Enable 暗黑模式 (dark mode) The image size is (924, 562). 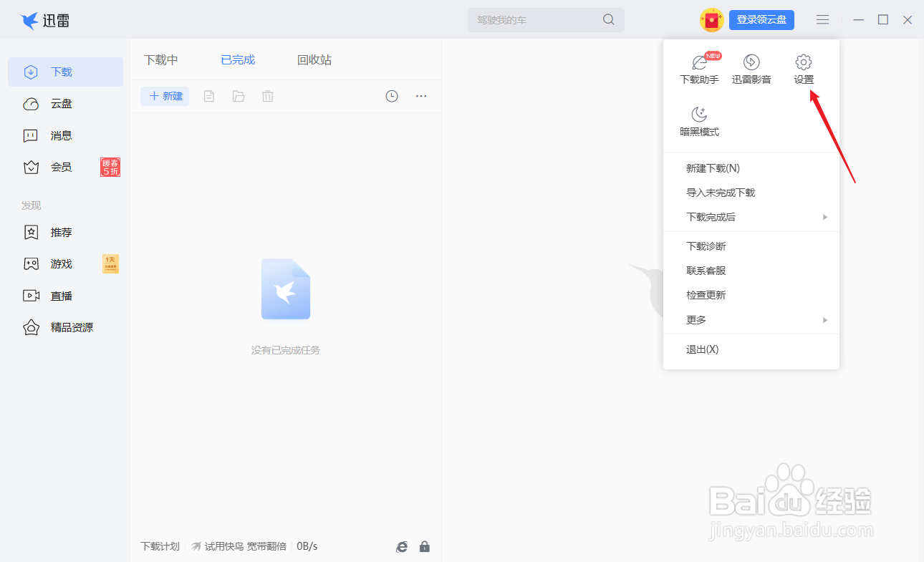coord(700,120)
